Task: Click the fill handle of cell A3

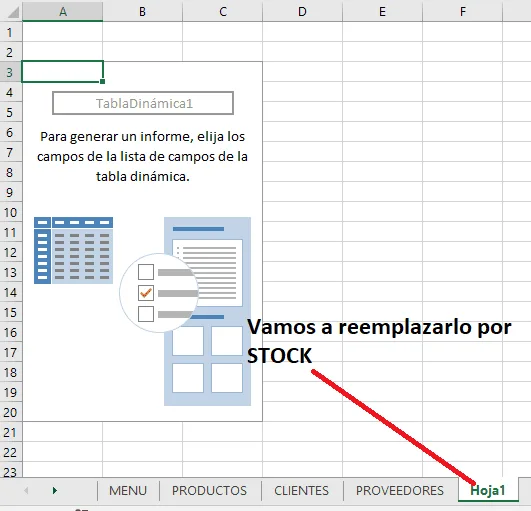Action: tap(103, 81)
